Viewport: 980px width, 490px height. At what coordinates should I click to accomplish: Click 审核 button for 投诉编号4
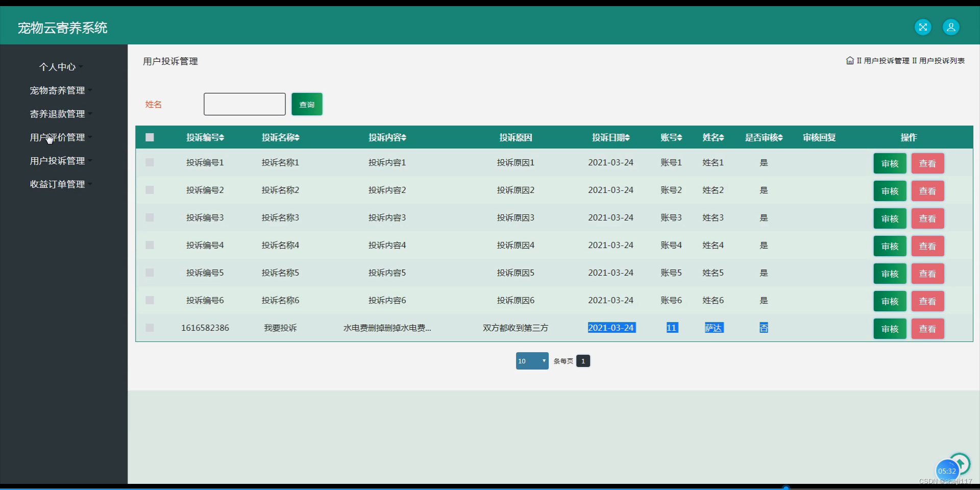(890, 246)
